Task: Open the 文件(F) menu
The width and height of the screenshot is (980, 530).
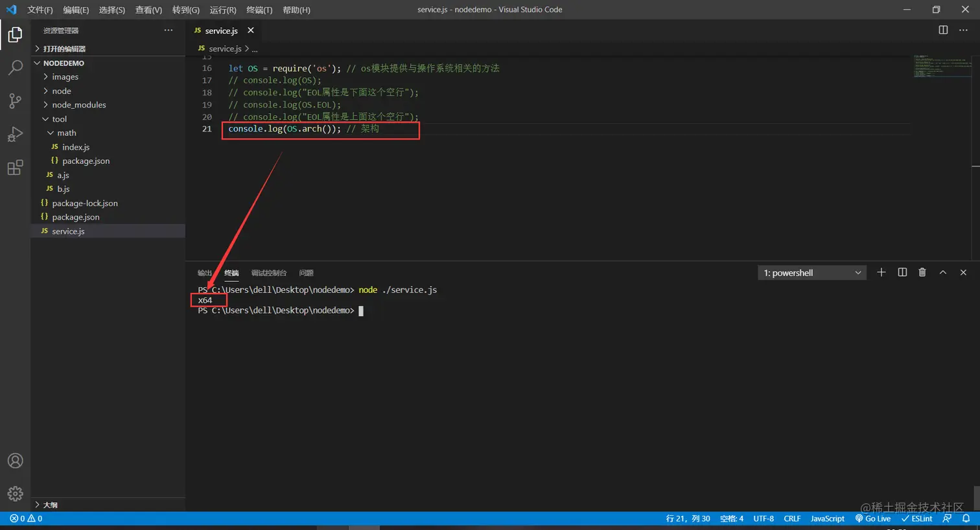Action: coord(40,10)
